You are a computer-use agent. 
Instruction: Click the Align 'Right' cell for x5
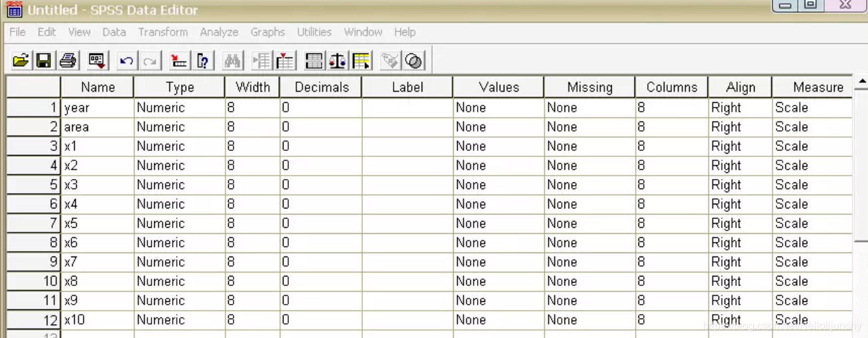click(x=741, y=224)
